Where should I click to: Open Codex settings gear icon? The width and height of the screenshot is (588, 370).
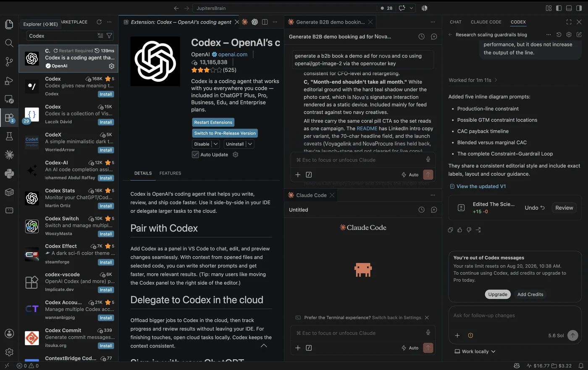coord(569,34)
